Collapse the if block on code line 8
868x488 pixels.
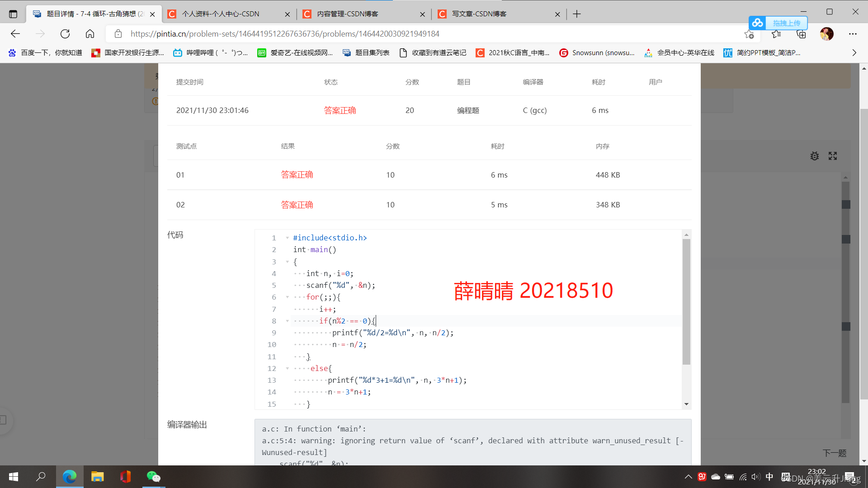[x=287, y=321]
